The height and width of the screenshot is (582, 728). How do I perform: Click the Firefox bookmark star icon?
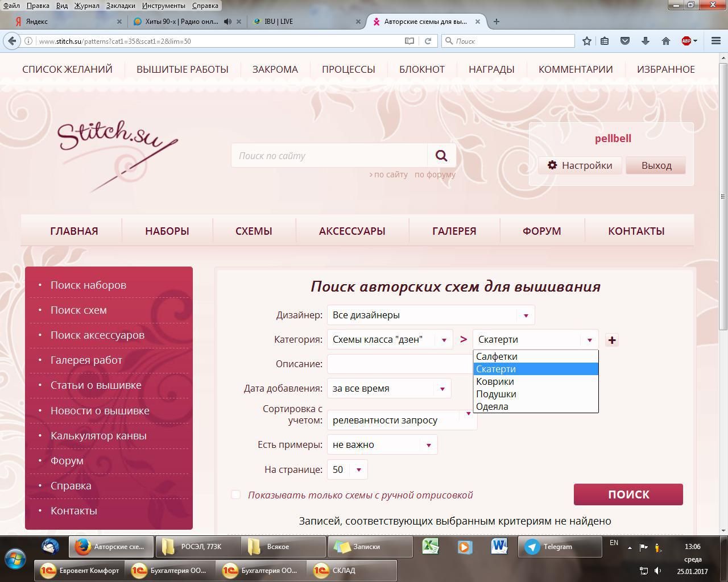point(587,41)
